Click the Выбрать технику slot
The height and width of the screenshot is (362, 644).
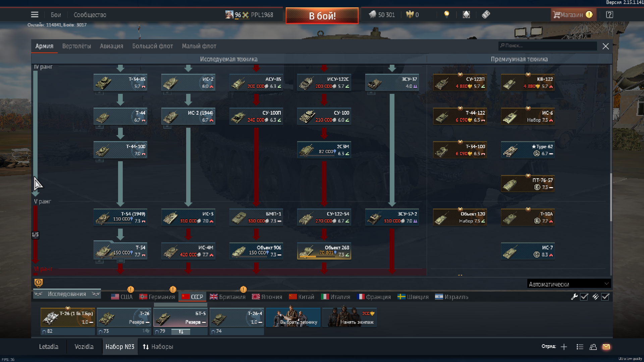pos(293,317)
